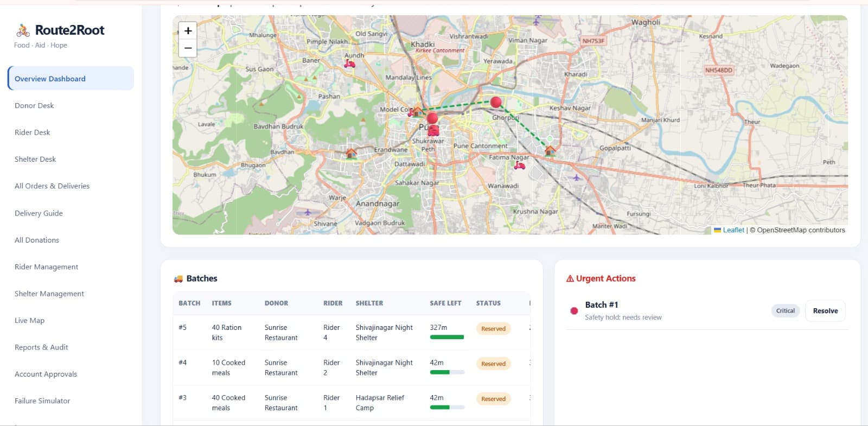This screenshot has height=426, width=868.
Task: Click the truck icon beside Batches heading
Action: click(x=178, y=279)
